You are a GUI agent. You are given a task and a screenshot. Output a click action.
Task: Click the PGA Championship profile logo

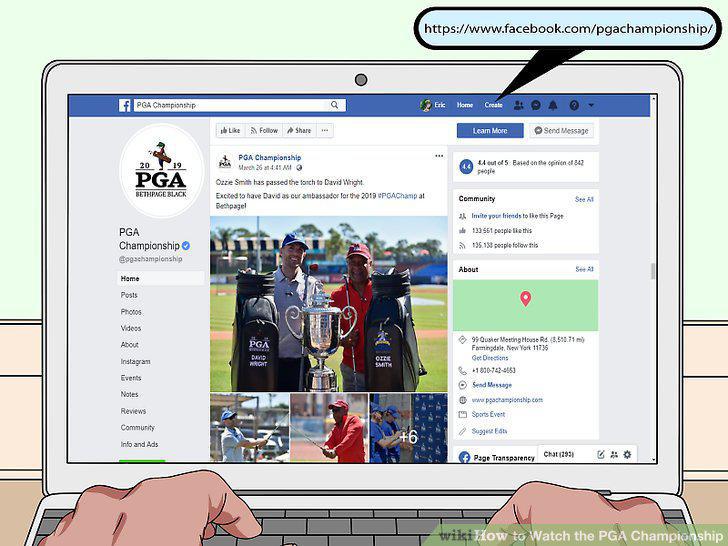click(x=161, y=171)
